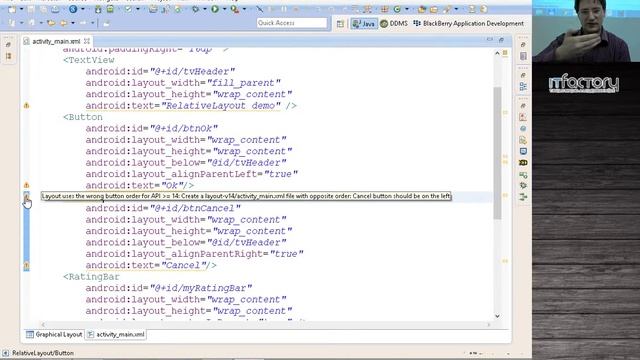Click the editor scrollbar up arrow

pos(497,53)
